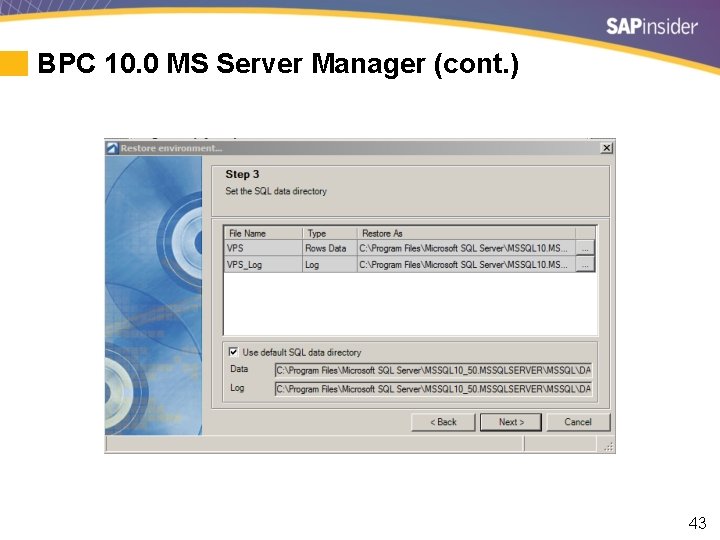Click the Step 3 heading
Screen dimensions: 720x540
tap(242, 174)
